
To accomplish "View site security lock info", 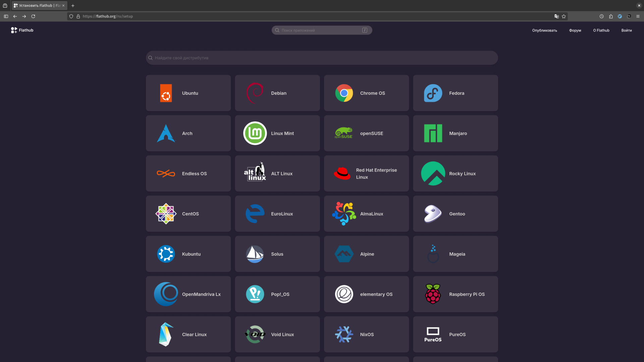I will pos(78,16).
